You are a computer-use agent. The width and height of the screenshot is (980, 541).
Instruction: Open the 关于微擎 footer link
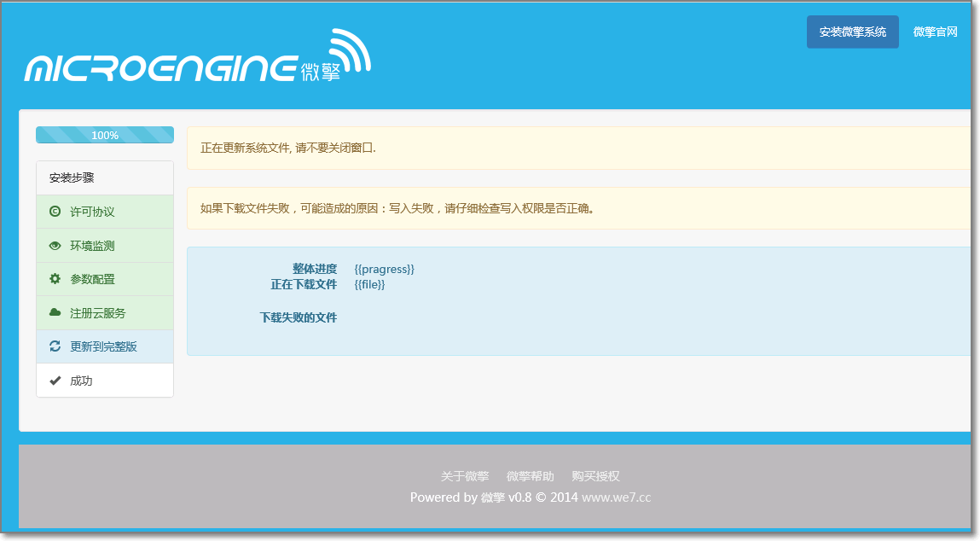click(x=465, y=476)
